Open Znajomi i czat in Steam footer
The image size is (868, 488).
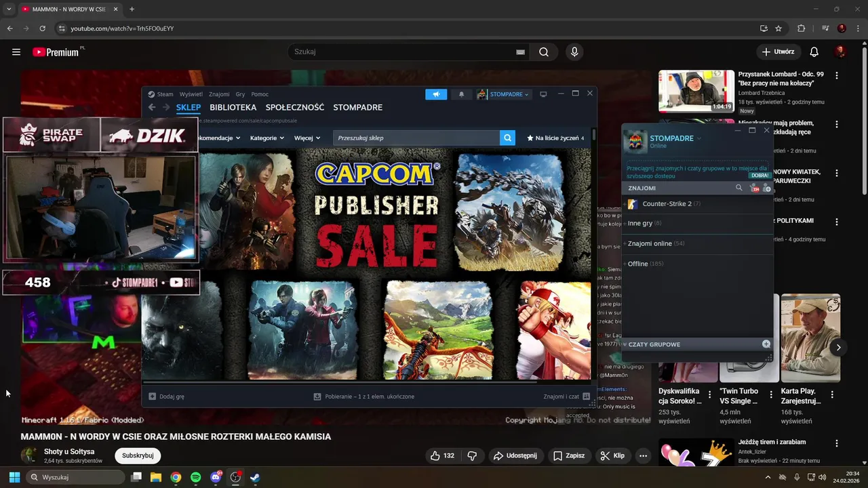pos(567,396)
